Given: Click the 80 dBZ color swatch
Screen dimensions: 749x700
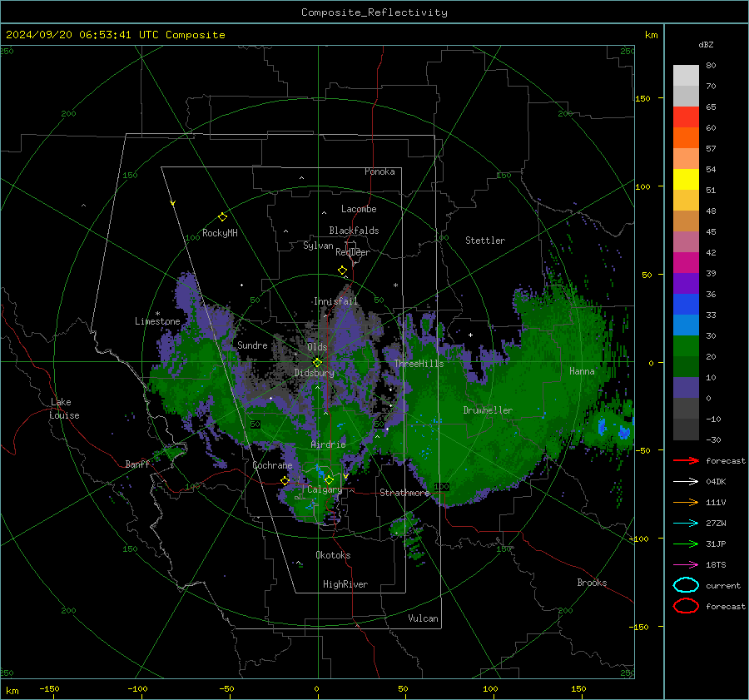Looking at the screenshot, I should coord(686,75).
